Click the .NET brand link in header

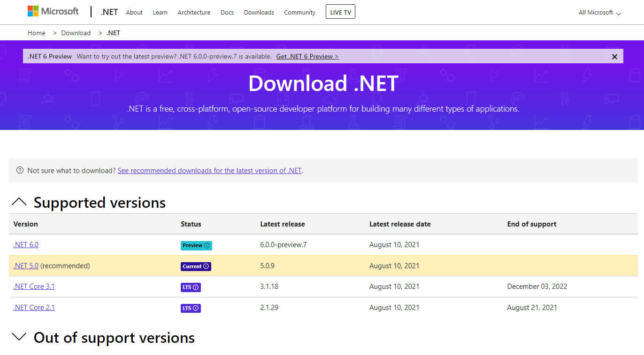tap(109, 12)
